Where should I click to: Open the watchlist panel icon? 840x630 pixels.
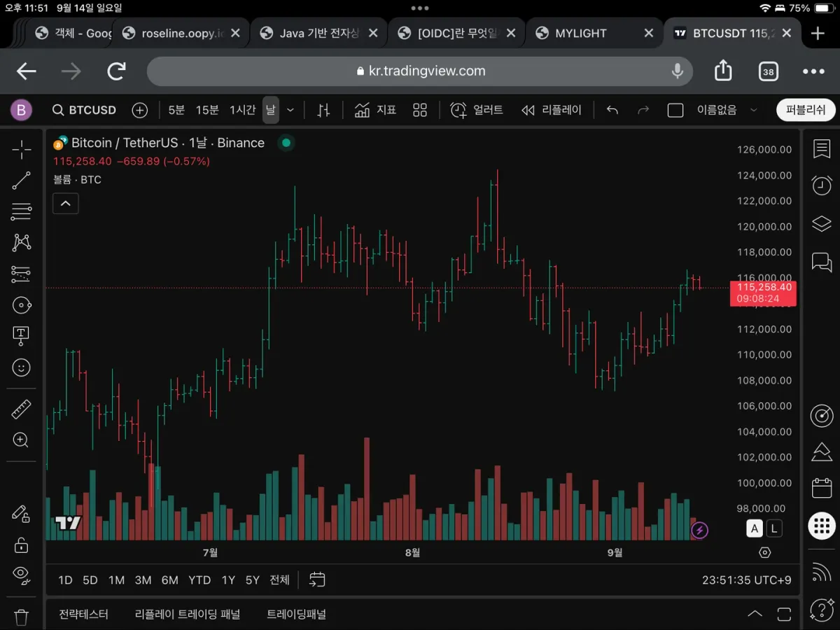[x=821, y=148]
